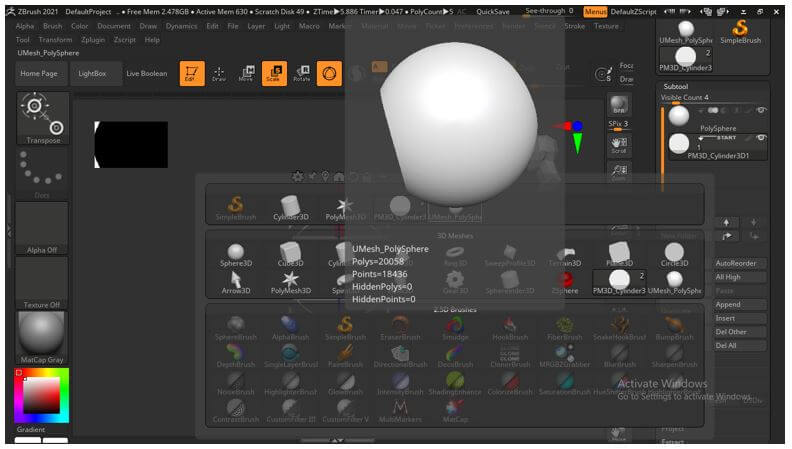Click the AutoReorder subtool button
This screenshot has height=449, width=792.
pos(739,263)
